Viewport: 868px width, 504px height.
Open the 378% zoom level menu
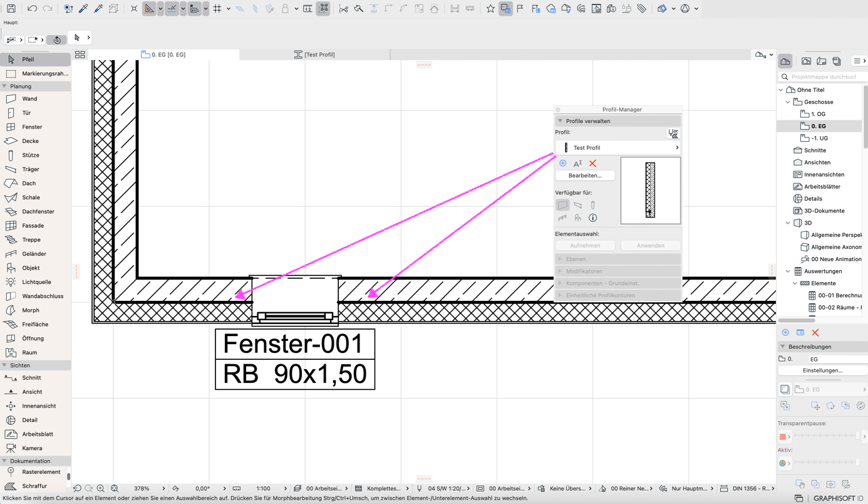142,488
